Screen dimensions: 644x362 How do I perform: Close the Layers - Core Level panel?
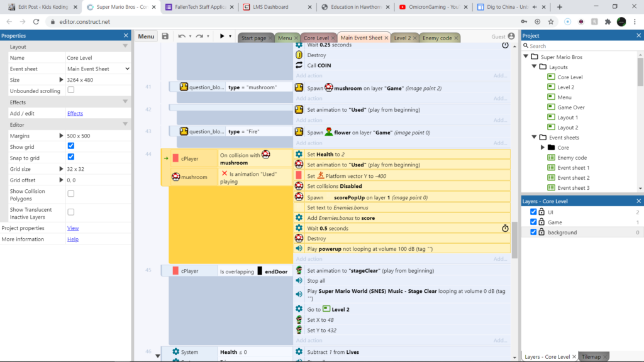(x=639, y=201)
